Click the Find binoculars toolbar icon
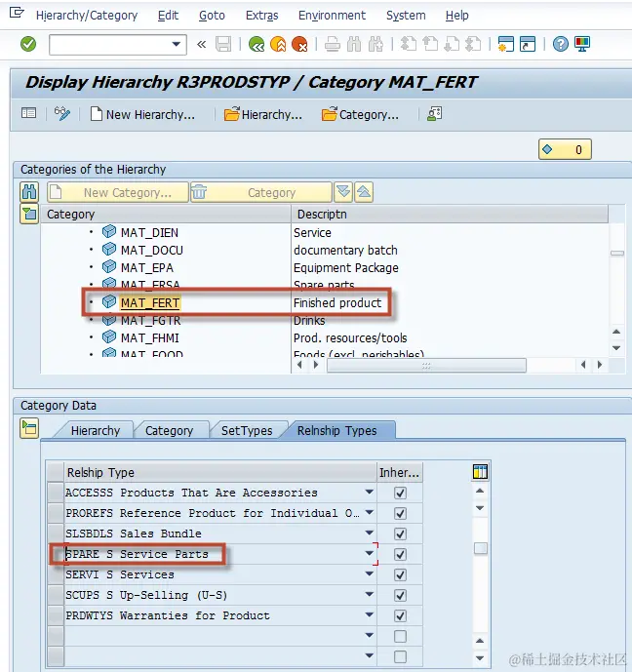This screenshot has width=632, height=672. (354, 44)
